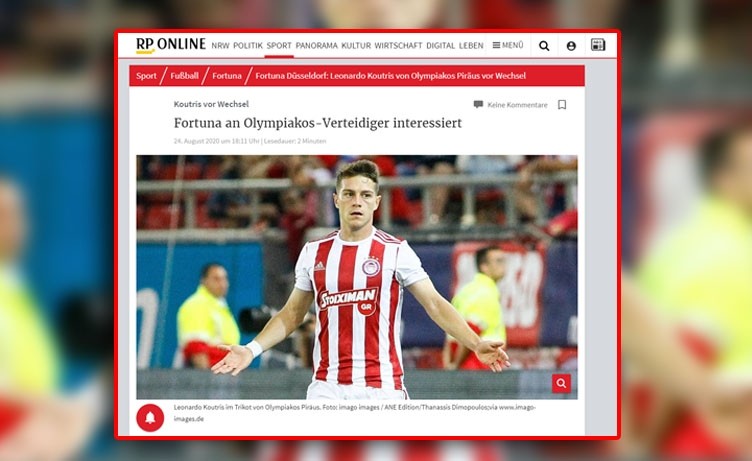Open the e-paper newspaper icon
This screenshot has width=752, height=461.
598,45
